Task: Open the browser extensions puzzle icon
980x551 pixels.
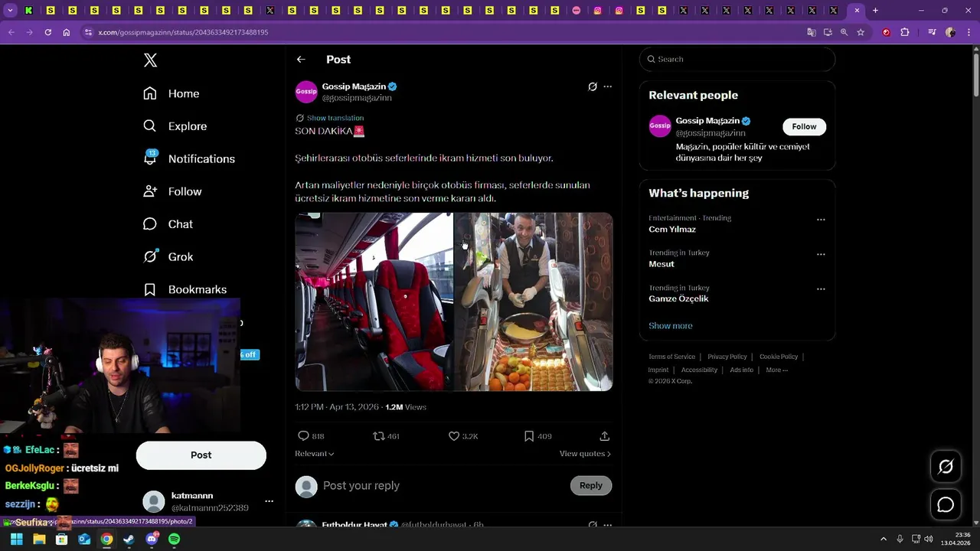Action: [x=905, y=32]
